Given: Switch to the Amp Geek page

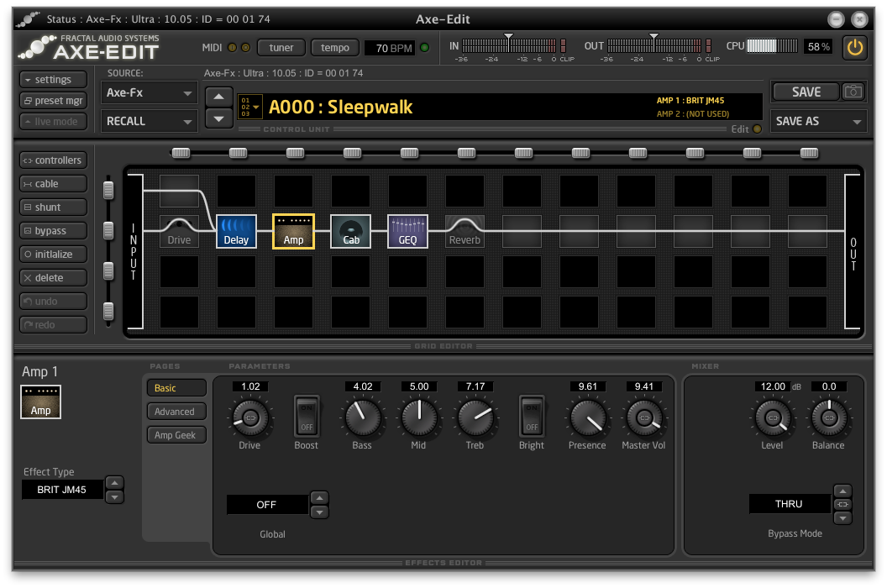Looking at the screenshot, I should [x=176, y=435].
